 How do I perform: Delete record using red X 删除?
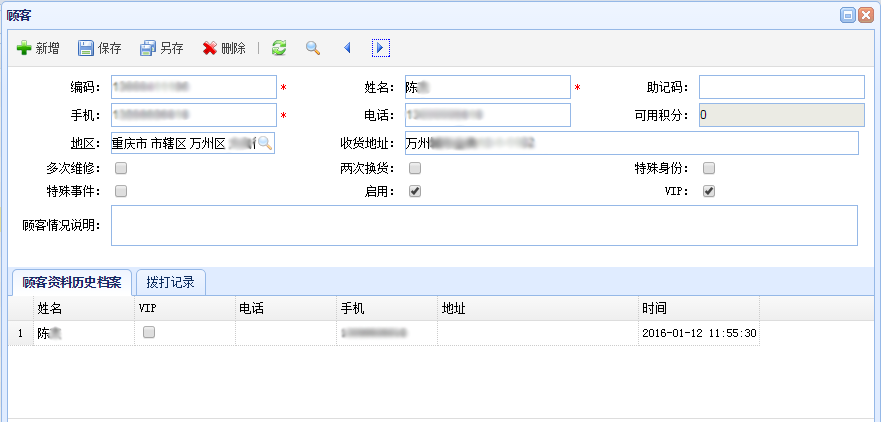click(210, 48)
